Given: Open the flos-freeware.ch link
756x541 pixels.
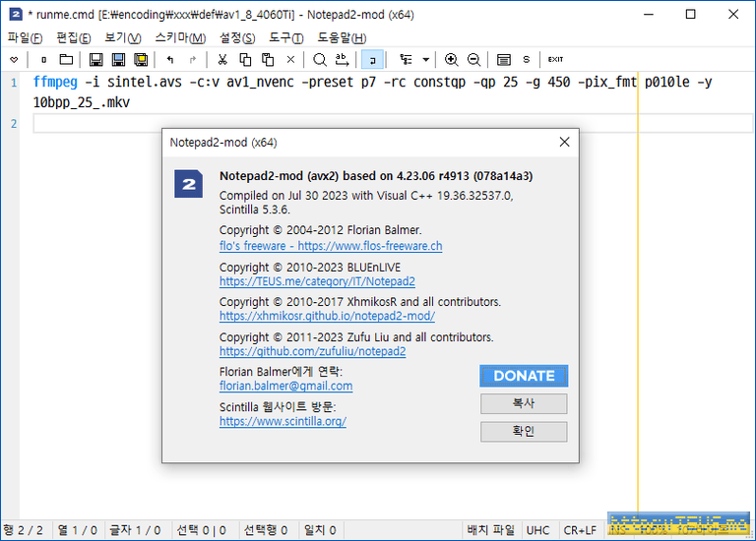Looking at the screenshot, I should pyautogui.click(x=331, y=246).
